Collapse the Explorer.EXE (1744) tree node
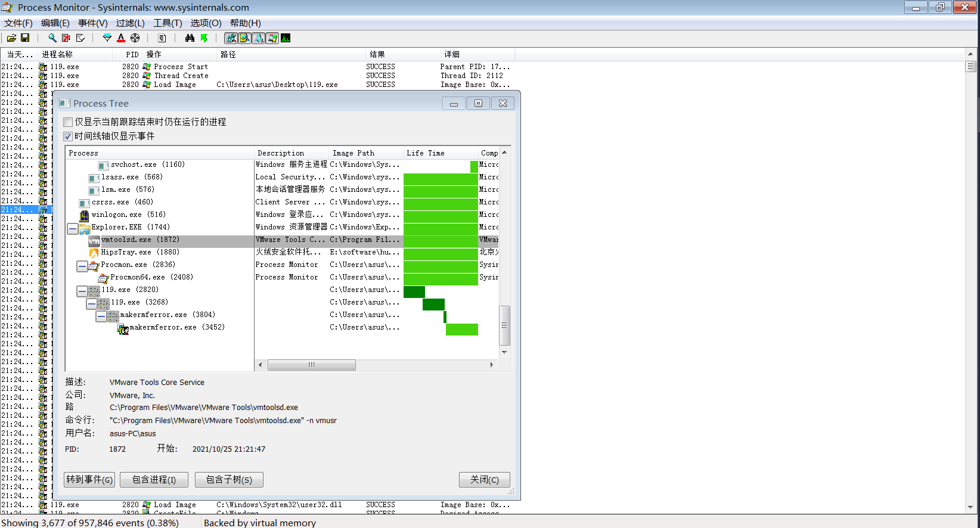The height and width of the screenshot is (528, 980). pyautogui.click(x=73, y=229)
